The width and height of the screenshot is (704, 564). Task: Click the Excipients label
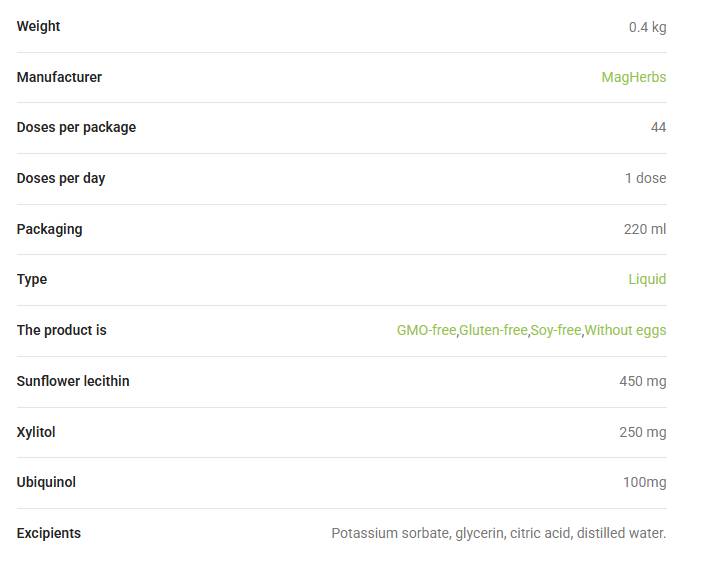pos(48,533)
